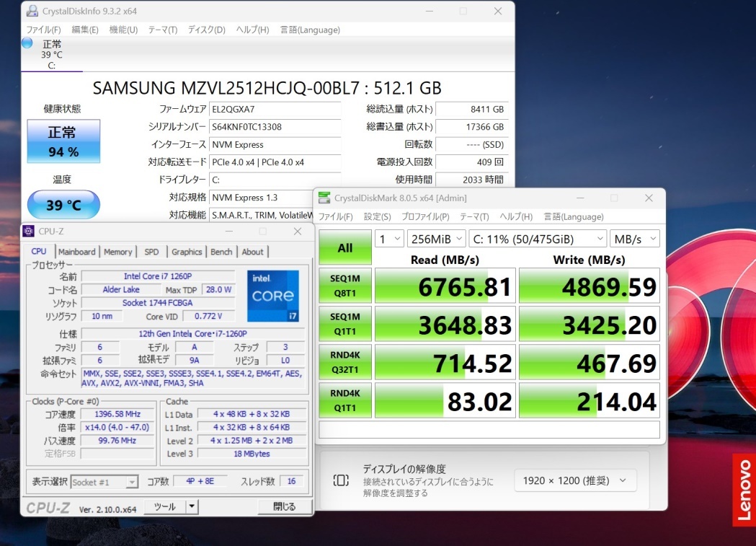
Task: Click the 39 °C temperature button
Action: point(63,205)
